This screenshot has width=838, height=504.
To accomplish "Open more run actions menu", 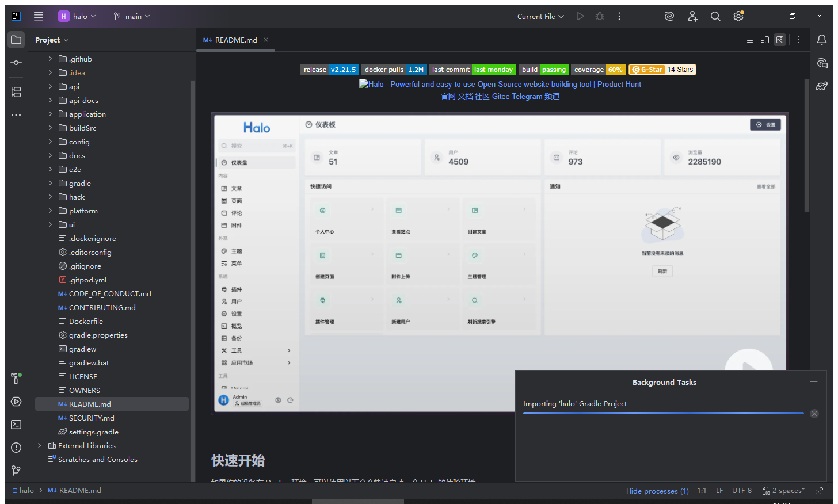I will [619, 16].
